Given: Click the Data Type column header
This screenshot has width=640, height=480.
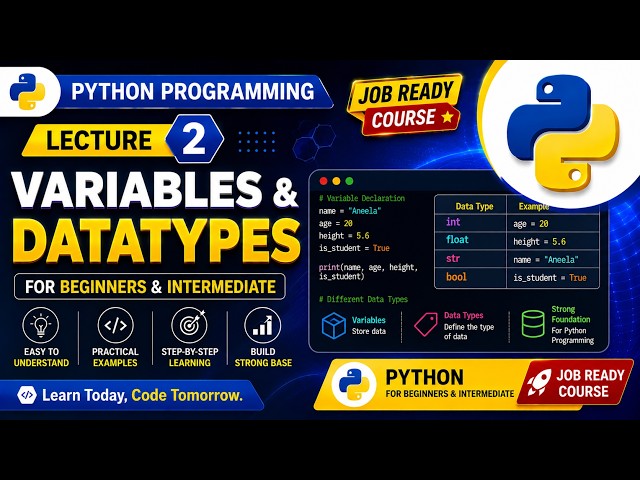Looking at the screenshot, I should tap(474, 207).
